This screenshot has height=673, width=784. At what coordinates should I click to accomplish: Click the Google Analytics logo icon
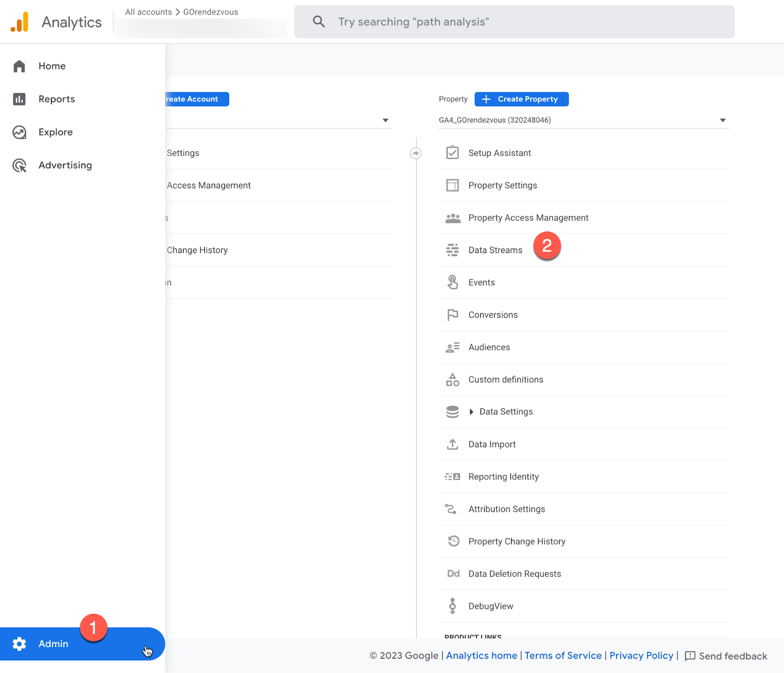20,22
